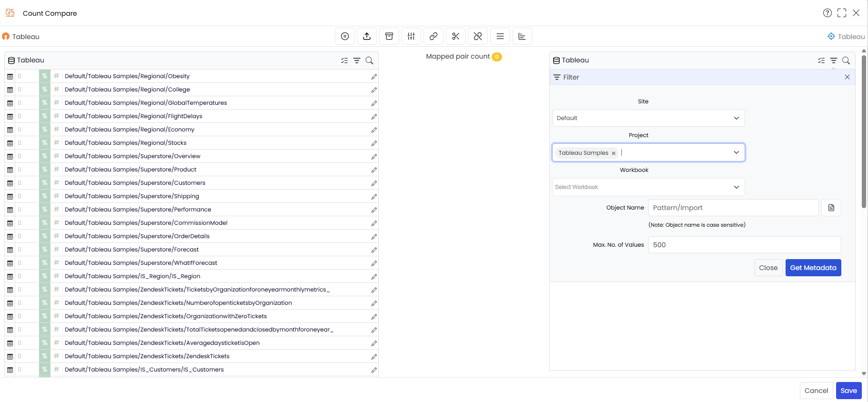868x402 pixels.
Task: Click the hash icon for IS_Region row
Action: 56,276
